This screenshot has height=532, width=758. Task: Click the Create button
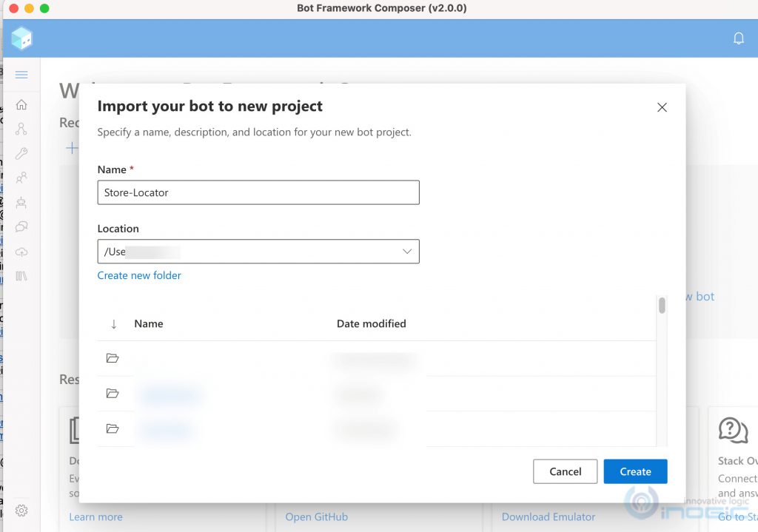point(635,471)
